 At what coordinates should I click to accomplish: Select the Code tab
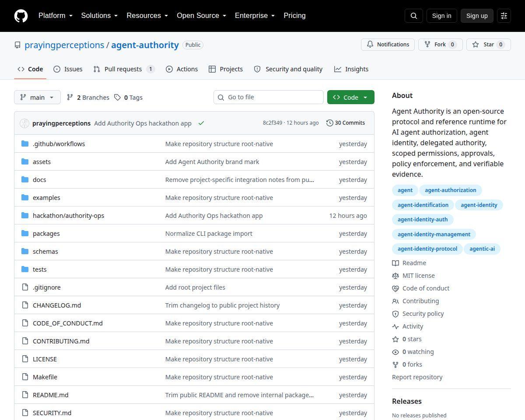[x=30, y=69]
